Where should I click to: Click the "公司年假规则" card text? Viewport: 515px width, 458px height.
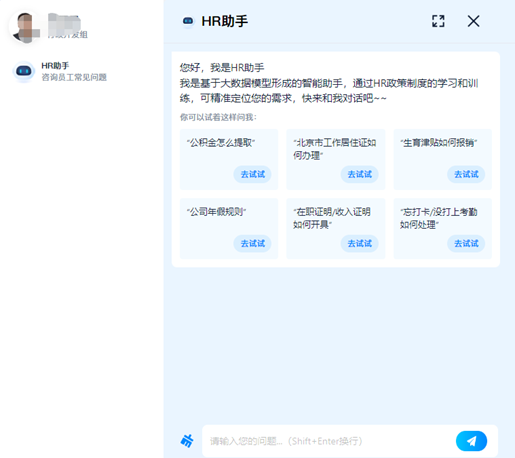tap(216, 212)
